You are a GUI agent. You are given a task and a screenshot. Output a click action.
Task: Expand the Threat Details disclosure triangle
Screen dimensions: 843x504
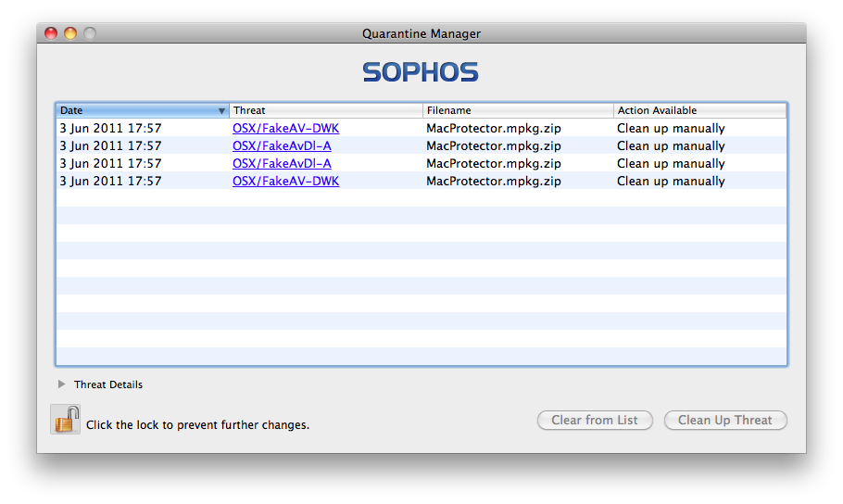62,384
